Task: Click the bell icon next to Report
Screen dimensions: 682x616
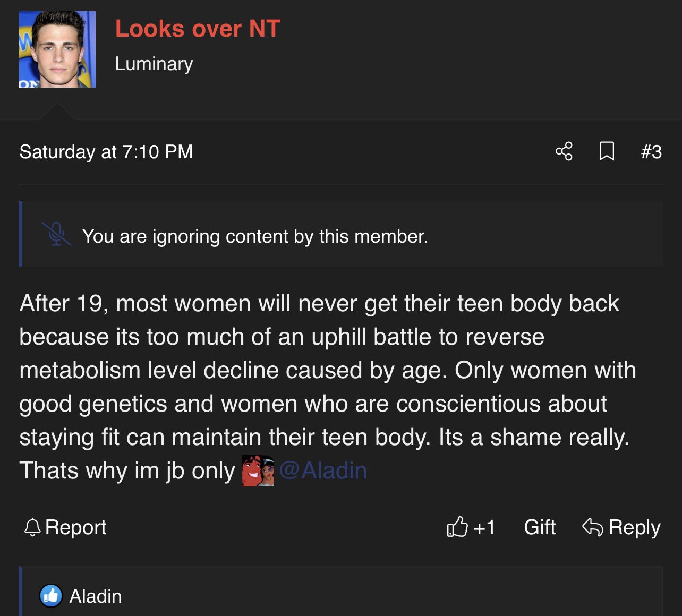Action: (x=32, y=527)
